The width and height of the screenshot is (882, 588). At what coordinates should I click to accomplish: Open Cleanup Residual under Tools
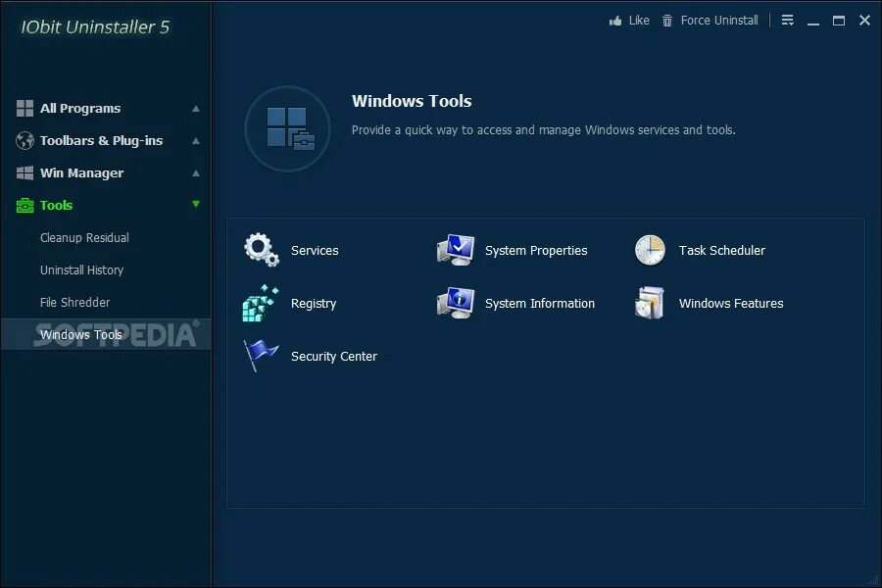(84, 237)
